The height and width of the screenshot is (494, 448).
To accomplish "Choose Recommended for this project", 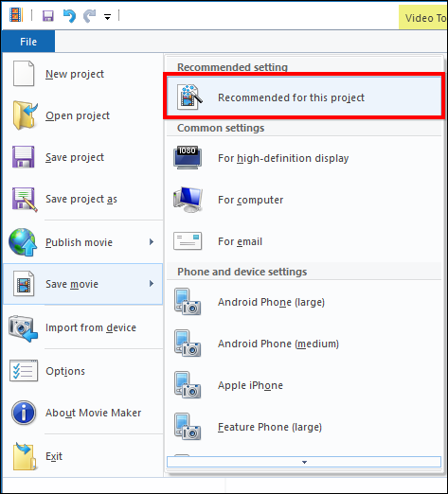I will 304,97.
